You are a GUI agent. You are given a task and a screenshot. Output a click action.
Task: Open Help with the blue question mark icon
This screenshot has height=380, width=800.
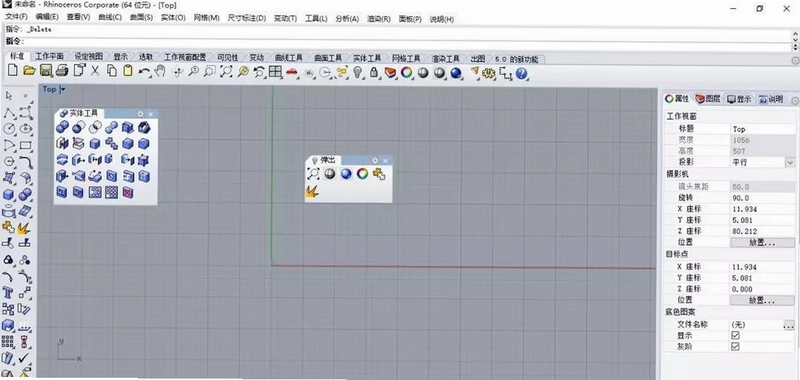coord(521,73)
